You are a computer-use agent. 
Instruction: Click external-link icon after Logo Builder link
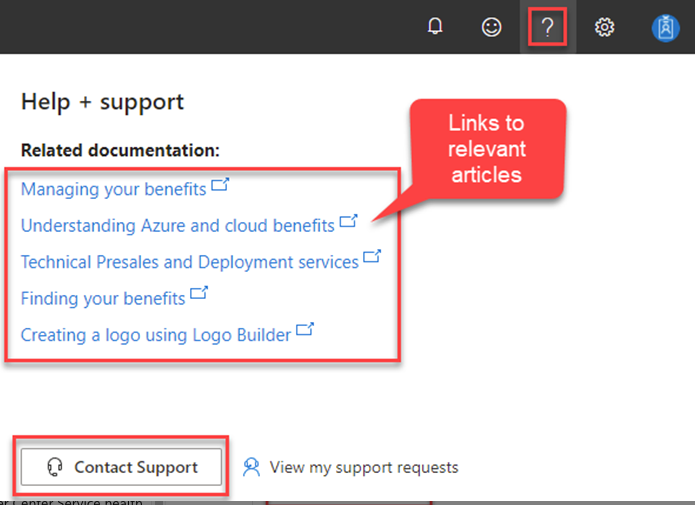click(305, 330)
